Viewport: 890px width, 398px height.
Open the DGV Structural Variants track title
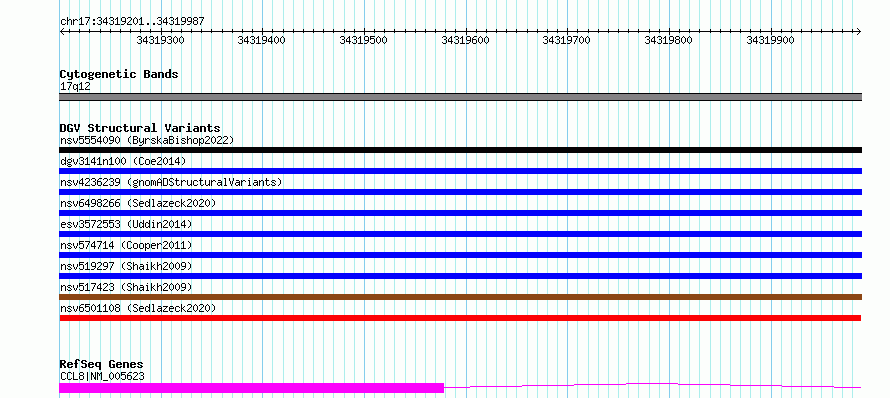click(x=140, y=128)
